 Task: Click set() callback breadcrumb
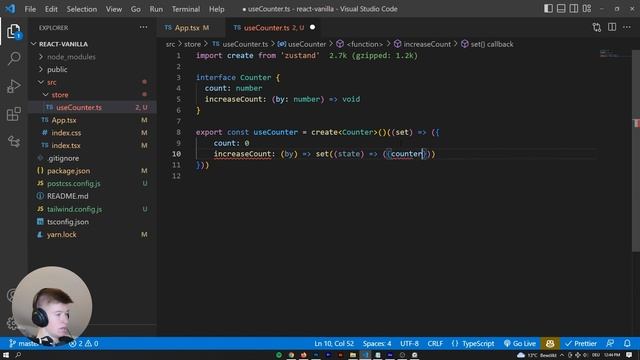pos(487,44)
